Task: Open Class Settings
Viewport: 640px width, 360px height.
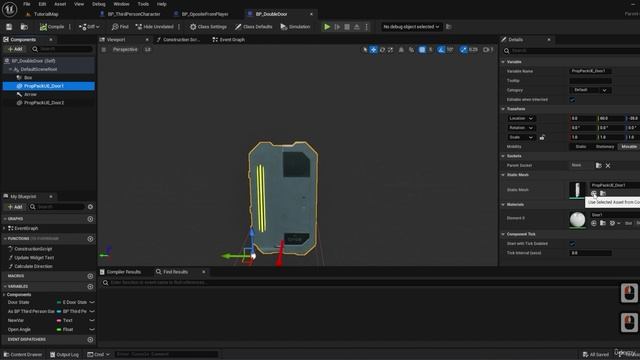Action: 208,27
